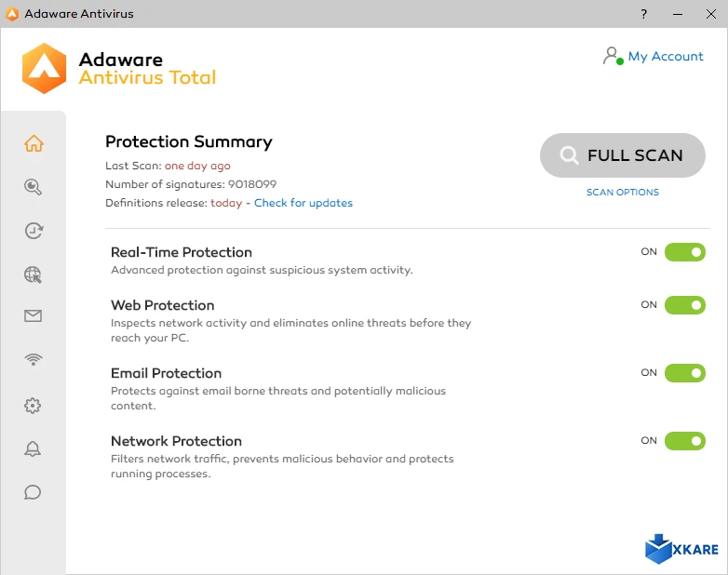Open the Notifications bell sidebar icon

point(33,448)
